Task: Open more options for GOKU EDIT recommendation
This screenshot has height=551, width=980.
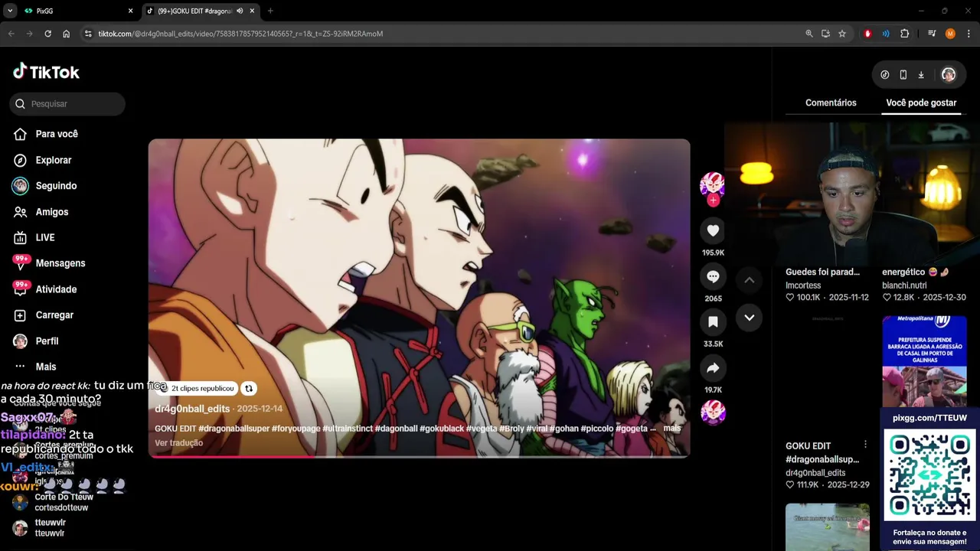Action: [x=865, y=445]
